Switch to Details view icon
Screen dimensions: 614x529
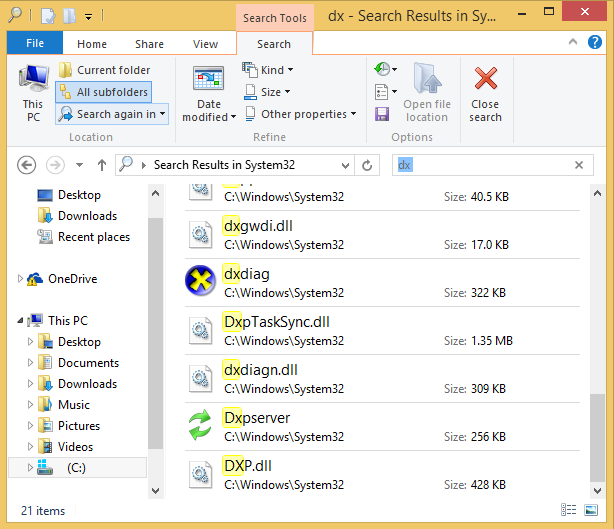(x=569, y=510)
